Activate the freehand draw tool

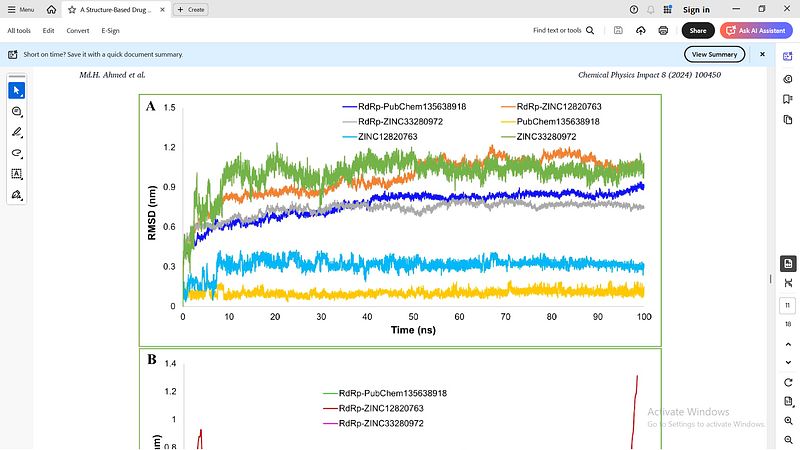pyautogui.click(x=17, y=153)
